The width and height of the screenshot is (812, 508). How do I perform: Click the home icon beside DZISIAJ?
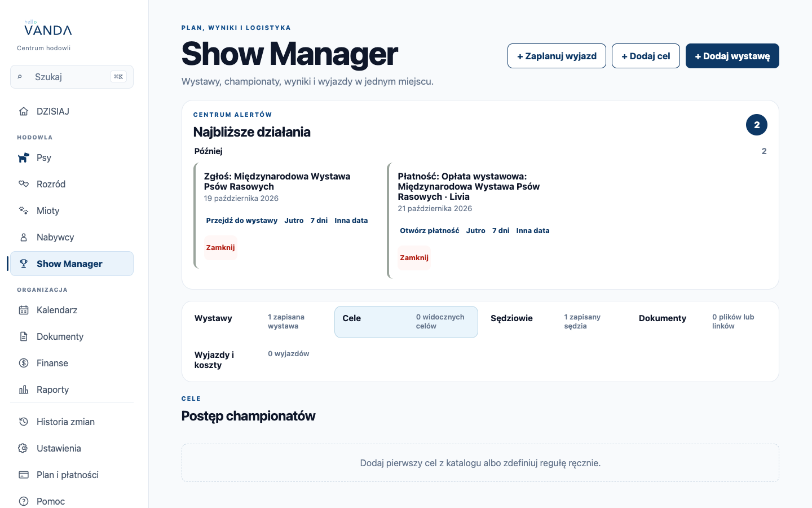point(24,111)
